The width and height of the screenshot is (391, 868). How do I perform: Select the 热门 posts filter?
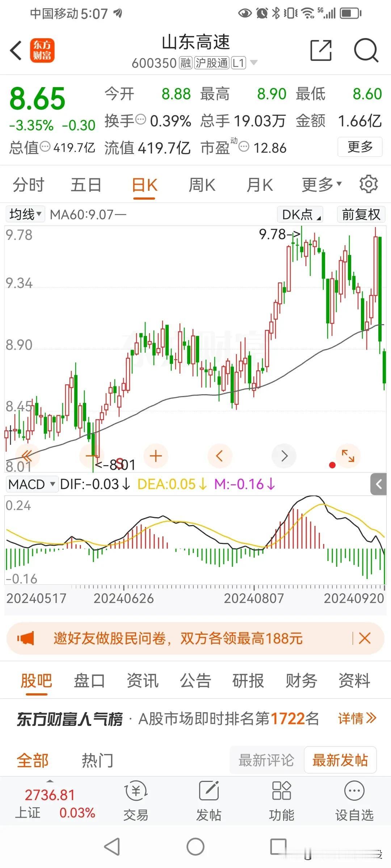tap(97, 760)
